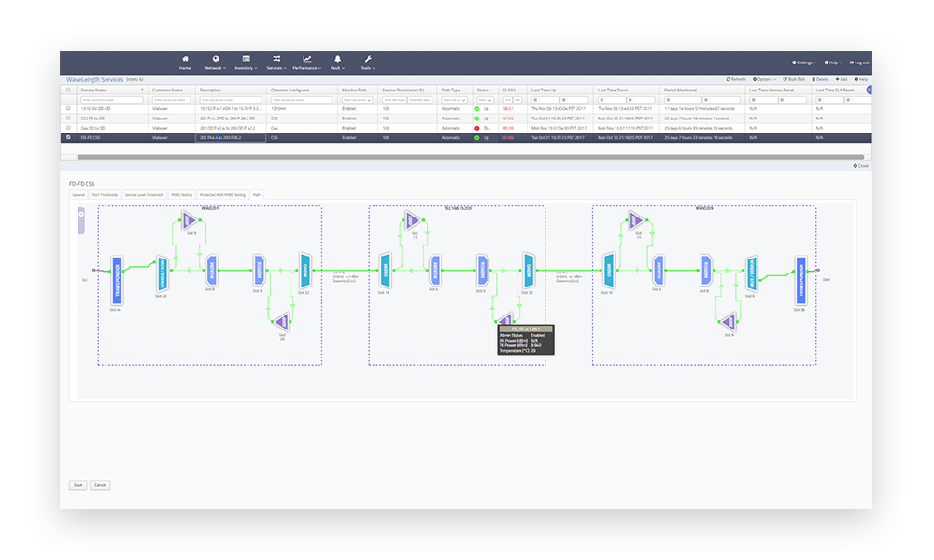Check the box for 1310 WV OD-OD row
The image size is (934, 560).
click(x=68, y=109)
